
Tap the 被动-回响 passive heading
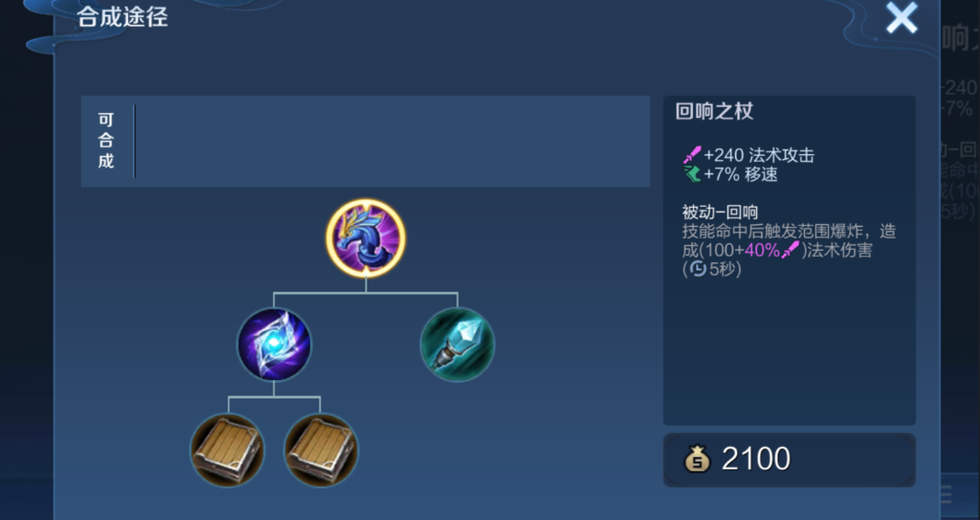[x=720, y=213]
